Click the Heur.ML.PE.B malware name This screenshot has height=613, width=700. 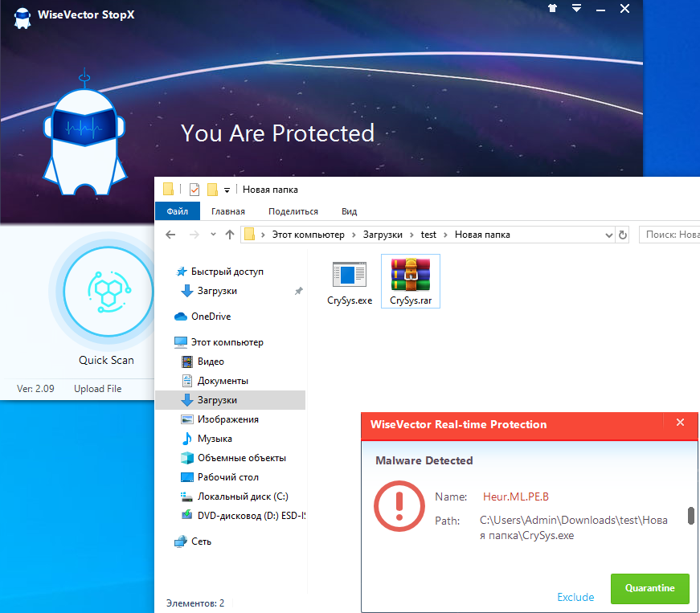516,497
